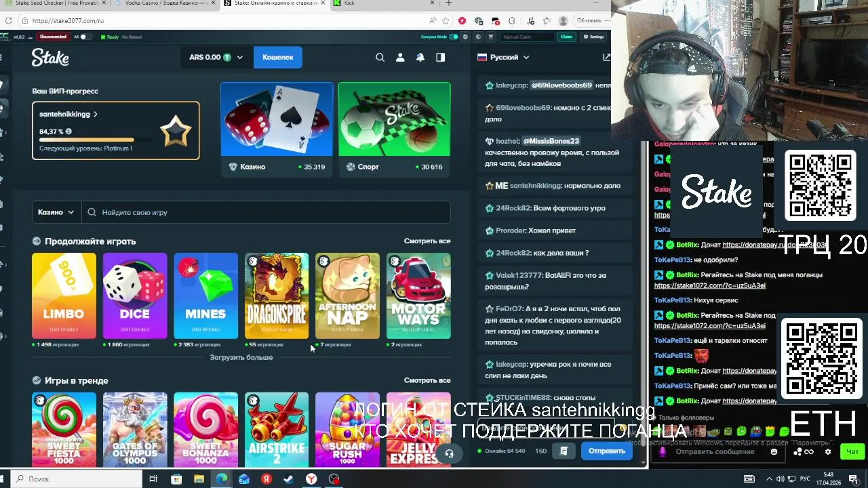The height and width of the screenshot is (488, 868).
Task: Switch to Vodka Casino browser tab
Action: click(163, 3)
